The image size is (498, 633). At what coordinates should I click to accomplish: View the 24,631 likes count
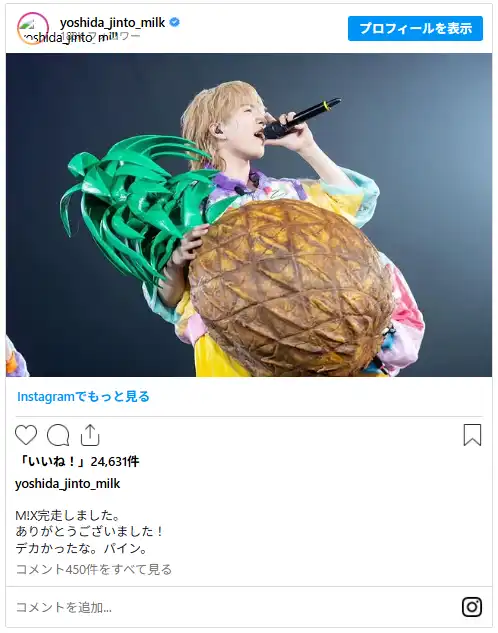(x=78, y=461)
